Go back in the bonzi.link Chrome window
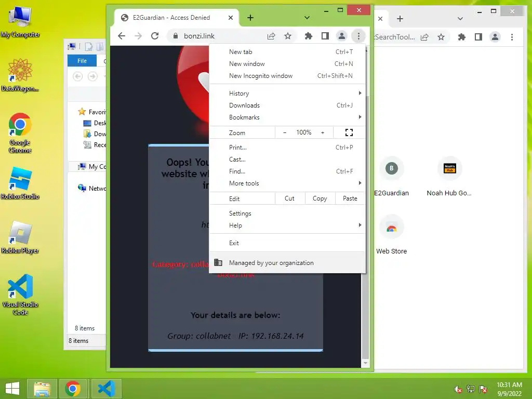The width and height of the screenshot is (532, 399). [122, 36]
